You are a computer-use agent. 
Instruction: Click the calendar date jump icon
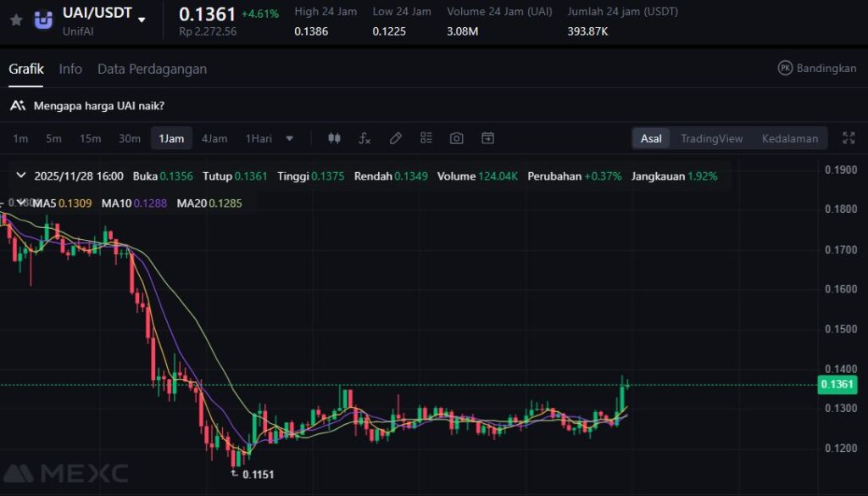click(487, 138)
